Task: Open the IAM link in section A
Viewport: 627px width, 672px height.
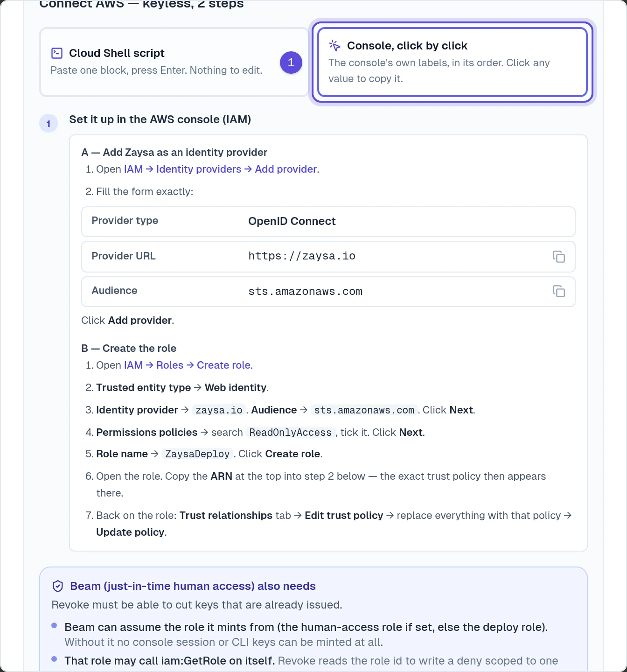Action: 133,169
